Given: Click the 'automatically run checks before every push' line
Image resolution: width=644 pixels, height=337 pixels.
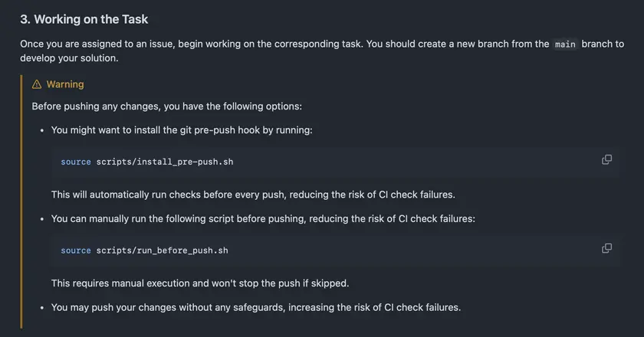Looking at the screenshot, I should click(253, 195).
